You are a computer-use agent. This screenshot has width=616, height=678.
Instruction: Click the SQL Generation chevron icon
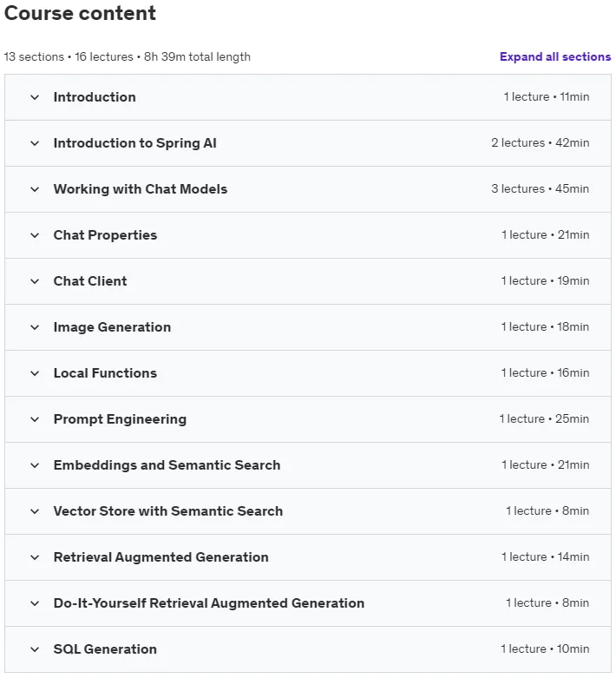pos(35,649)
